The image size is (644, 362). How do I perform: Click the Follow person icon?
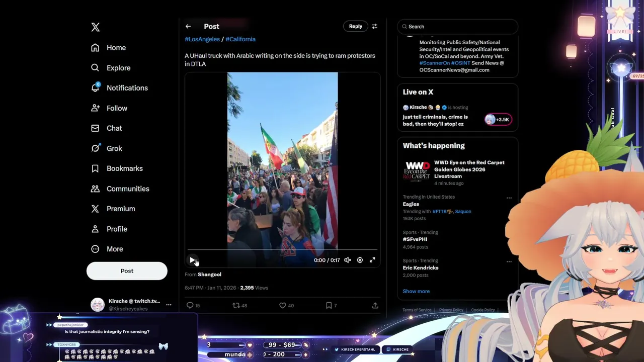95,108
